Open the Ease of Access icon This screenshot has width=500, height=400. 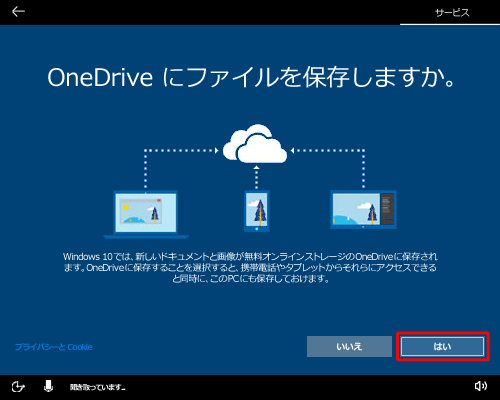(18, 387)
